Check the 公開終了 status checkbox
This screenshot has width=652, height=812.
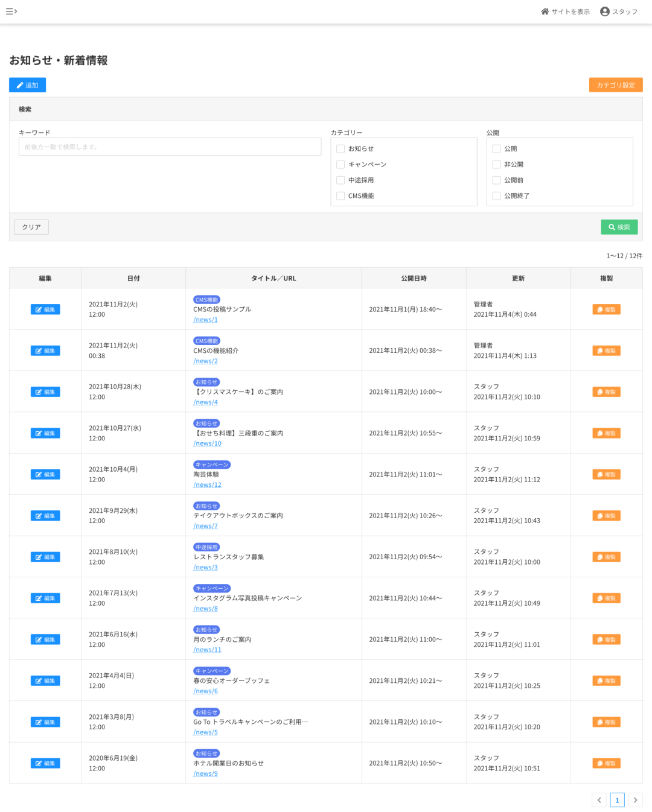click(x=496, y=196)
